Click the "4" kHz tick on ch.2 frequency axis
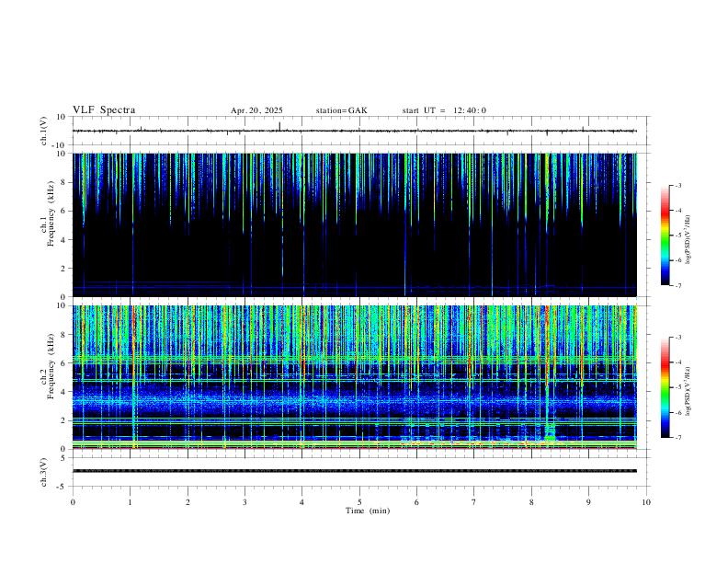The width and height of the screenshot is (728, 563). 63,392
